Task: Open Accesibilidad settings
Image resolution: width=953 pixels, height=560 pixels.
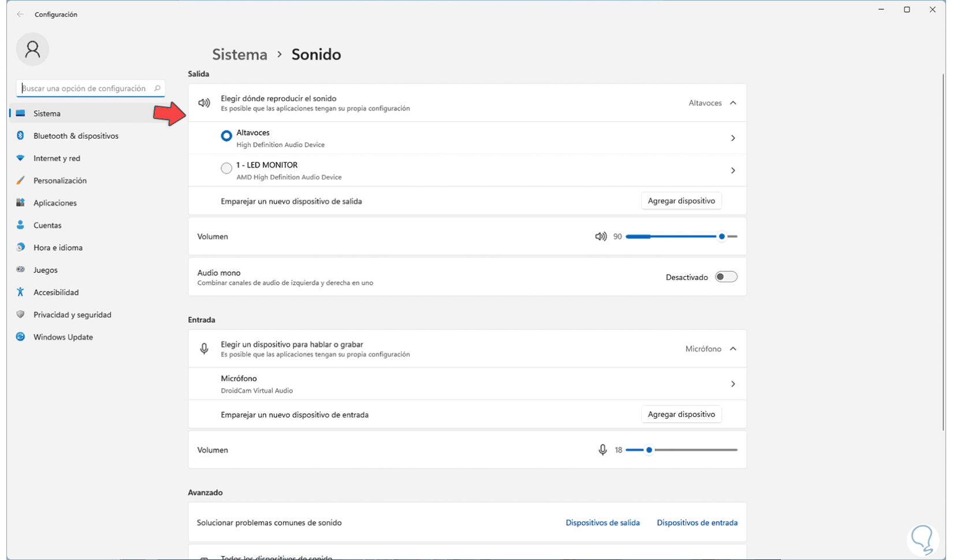Action: [x=55, y=292]
